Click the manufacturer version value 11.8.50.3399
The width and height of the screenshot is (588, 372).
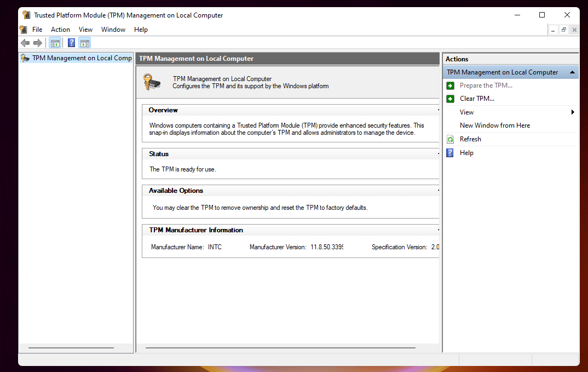[x=327, y=247]
